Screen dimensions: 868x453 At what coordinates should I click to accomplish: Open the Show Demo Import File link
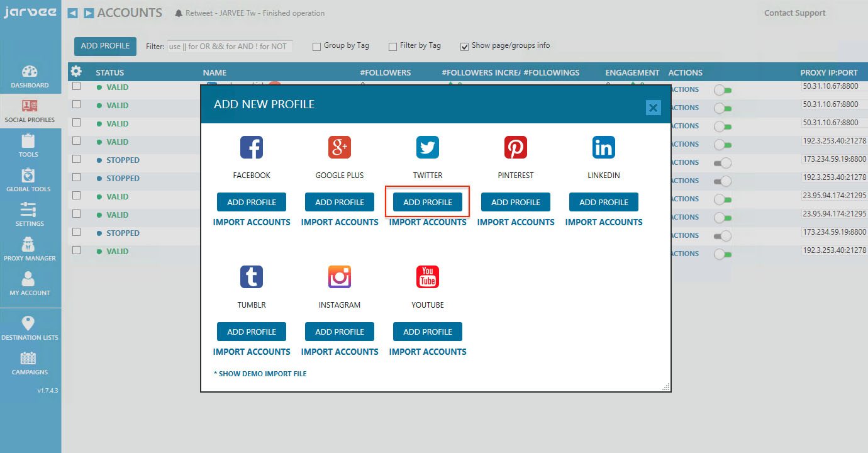[260, 374]
